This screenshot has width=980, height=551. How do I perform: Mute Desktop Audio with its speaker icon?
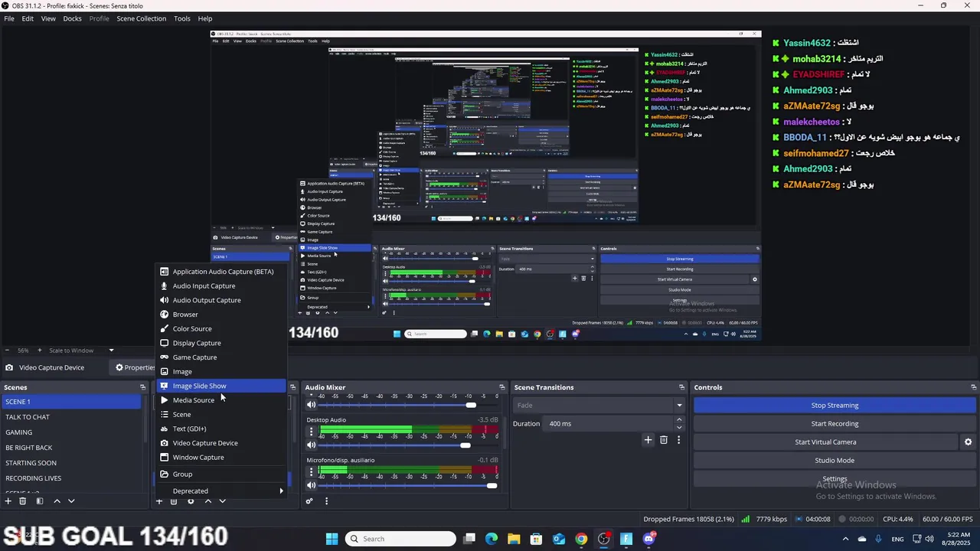point(312,445)
